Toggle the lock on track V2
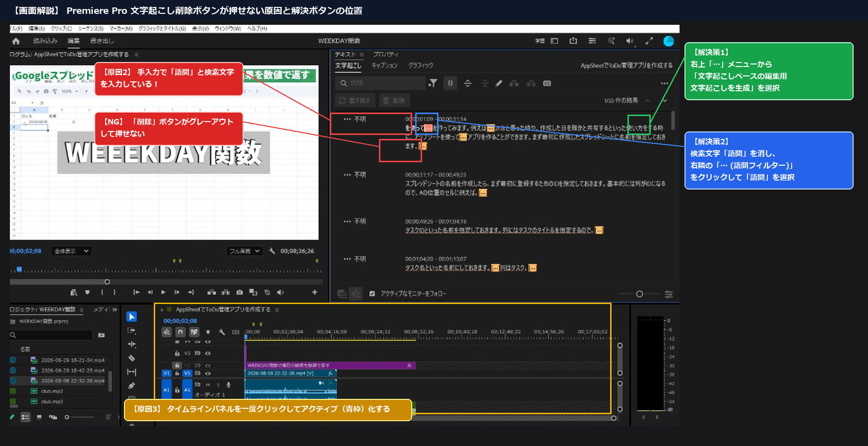Viewport: 868px width, 446px height. [x=177, y=365]
